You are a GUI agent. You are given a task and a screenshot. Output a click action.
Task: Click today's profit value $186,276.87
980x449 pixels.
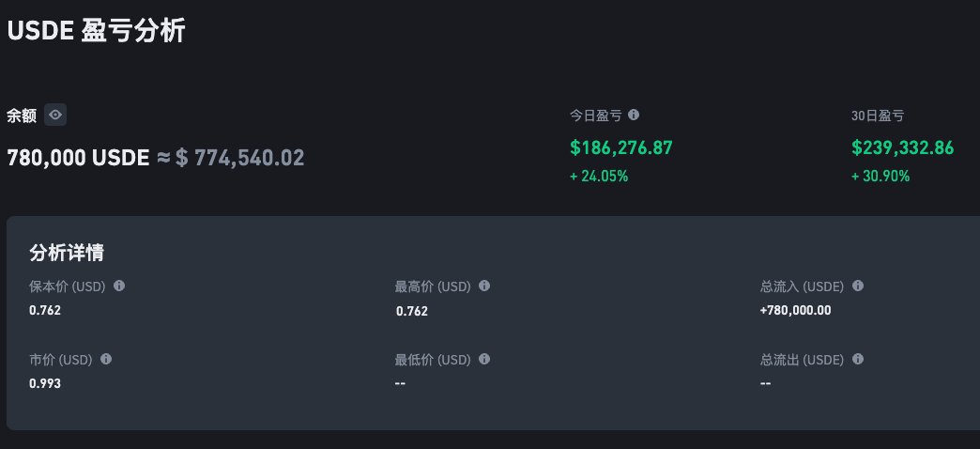click(x=621, y=147)
